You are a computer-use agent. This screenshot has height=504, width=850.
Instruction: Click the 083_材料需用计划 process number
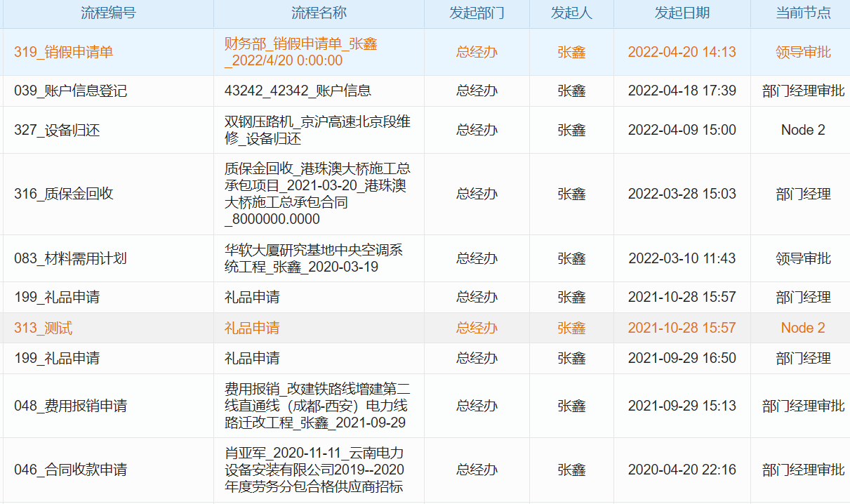[70, 258]
